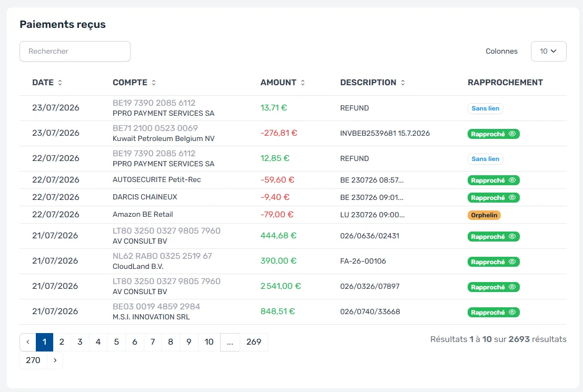Click eye icon on M.S.I. INNOVATION row

512,312
